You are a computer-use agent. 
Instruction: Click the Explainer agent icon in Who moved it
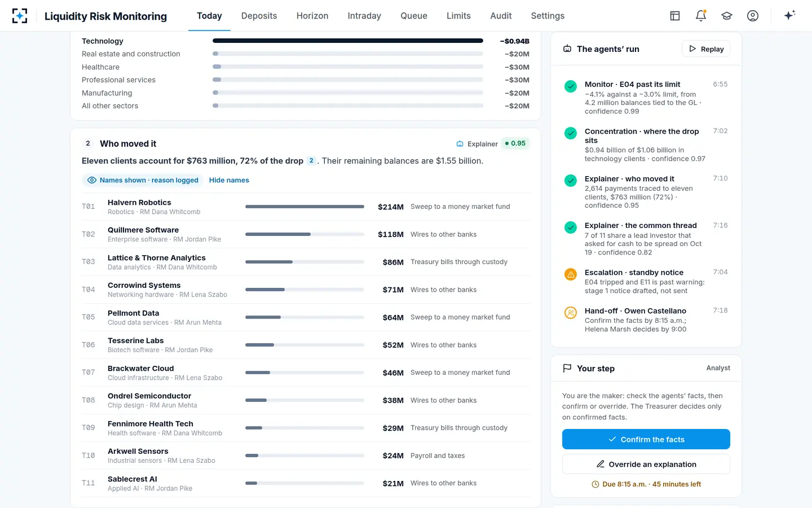460,144
